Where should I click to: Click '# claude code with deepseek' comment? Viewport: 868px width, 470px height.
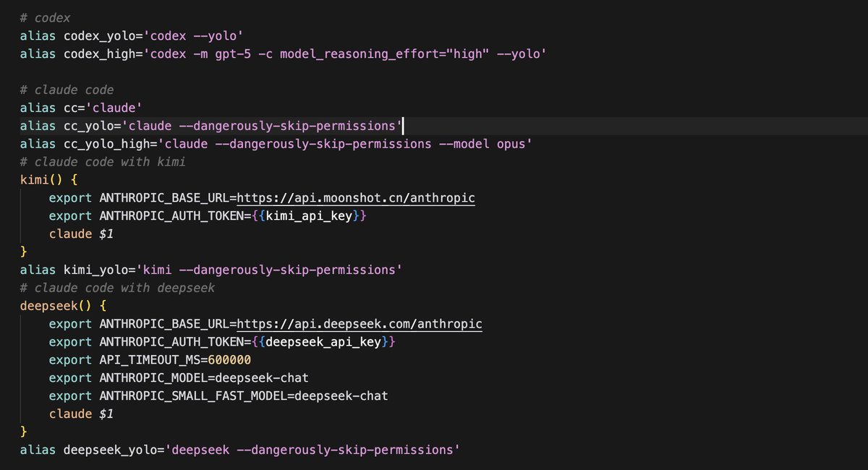[118, 288]
